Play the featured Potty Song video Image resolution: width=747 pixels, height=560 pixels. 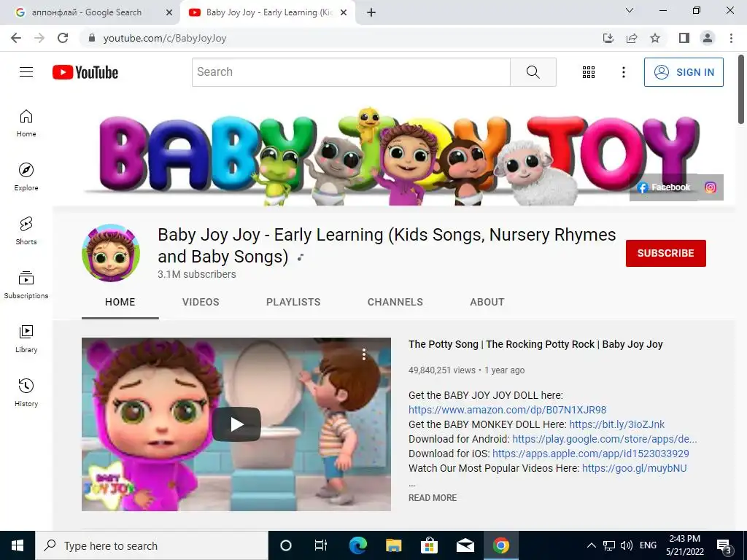[236, 424]
